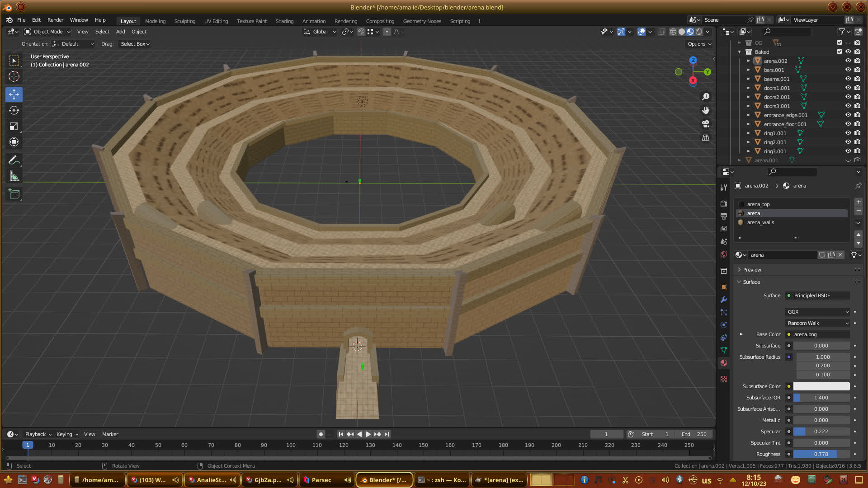Switch to perspective/orthographic grid icon
868x488 pixels.
click(705, 138)
